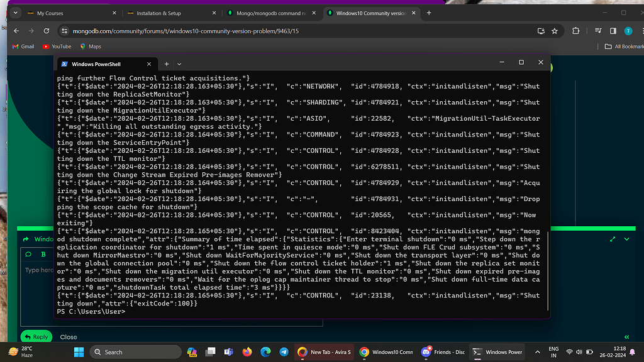Image resolution: width=644 pixels, height=362 pixels.
Task: Open the Extensions puzzle icon in Chrome
Action: [x=577, y=31]
